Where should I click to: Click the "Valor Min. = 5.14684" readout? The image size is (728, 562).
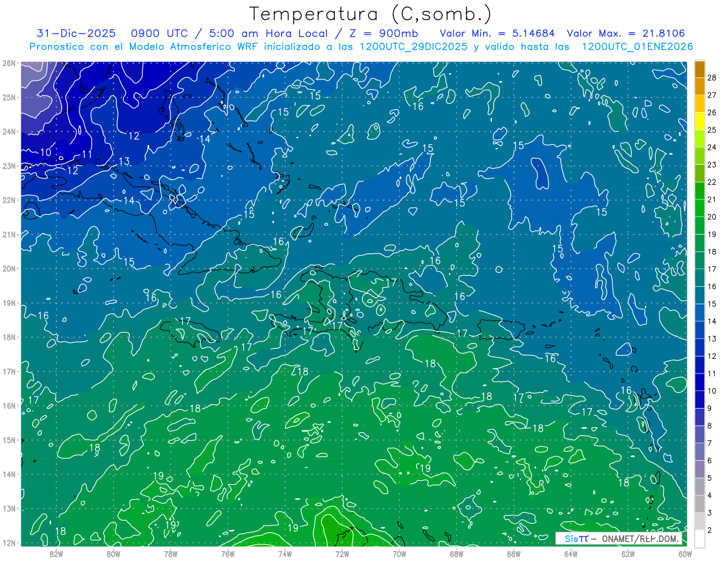[x=497, y=33]
